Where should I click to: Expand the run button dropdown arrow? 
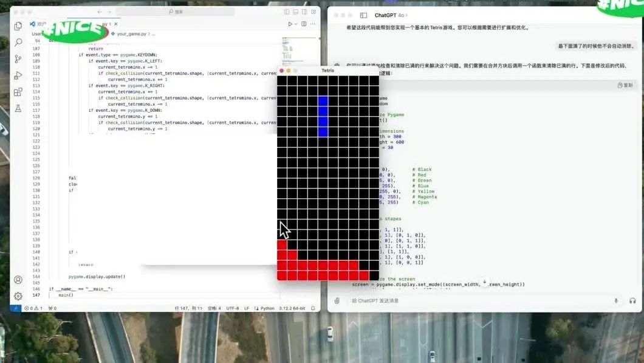(296, 24)
